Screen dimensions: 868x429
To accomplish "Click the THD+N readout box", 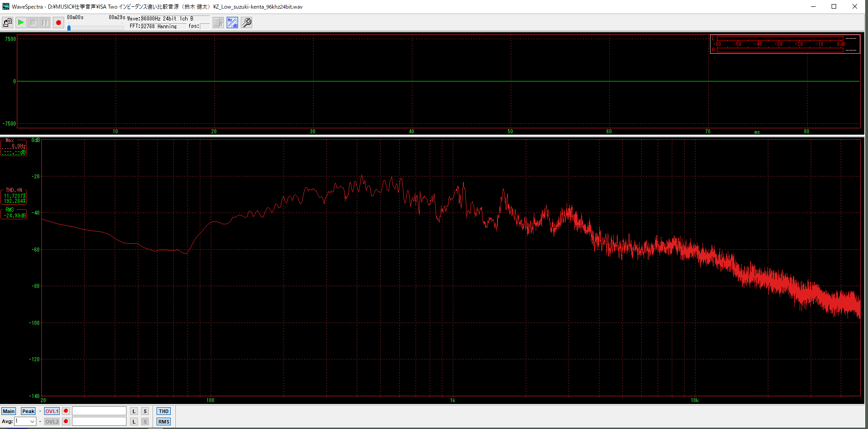I will click(14, 196).
